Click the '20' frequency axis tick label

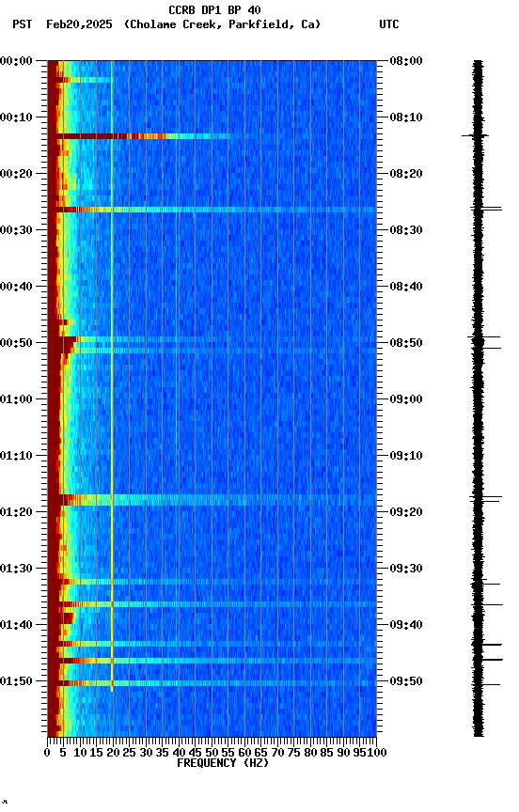click(x=113, y=754)
